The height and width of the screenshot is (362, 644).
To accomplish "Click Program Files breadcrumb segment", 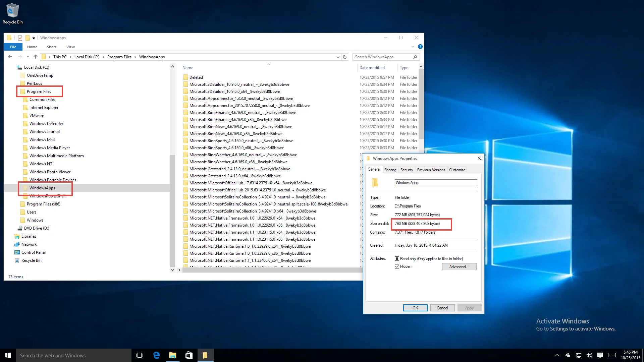I will 119,57.
